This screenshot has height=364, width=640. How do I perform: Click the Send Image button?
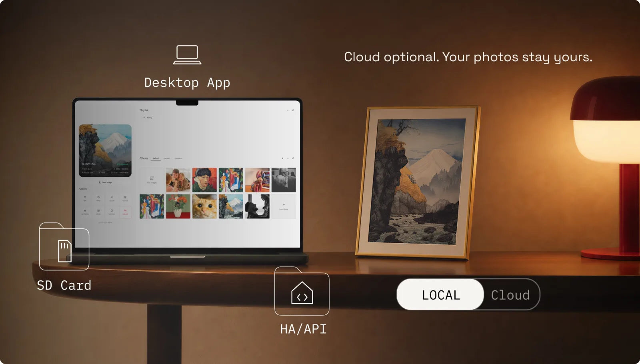coord(106,182)
